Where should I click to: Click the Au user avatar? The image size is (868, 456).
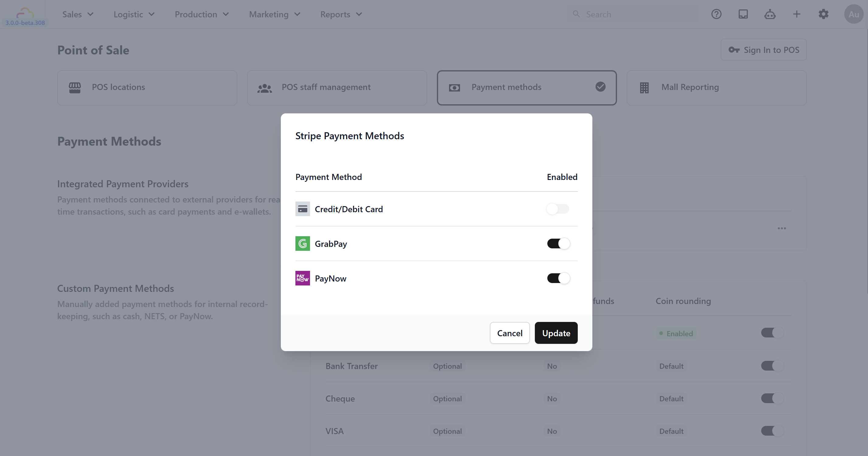coord(853,14)
